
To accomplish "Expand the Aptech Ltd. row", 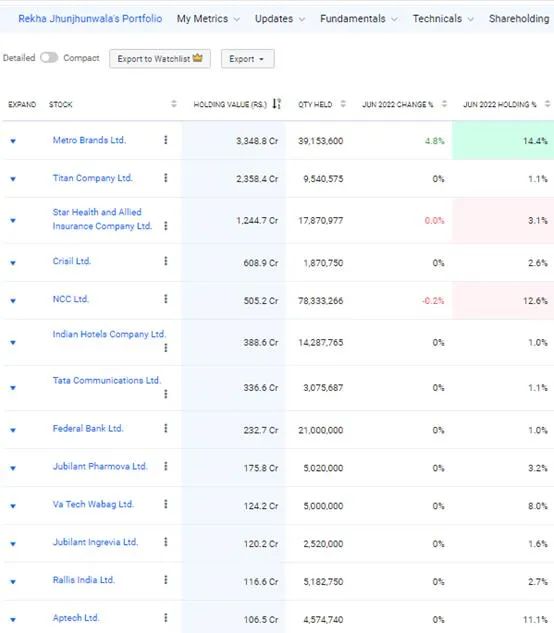I will click(x=13, y=620).
